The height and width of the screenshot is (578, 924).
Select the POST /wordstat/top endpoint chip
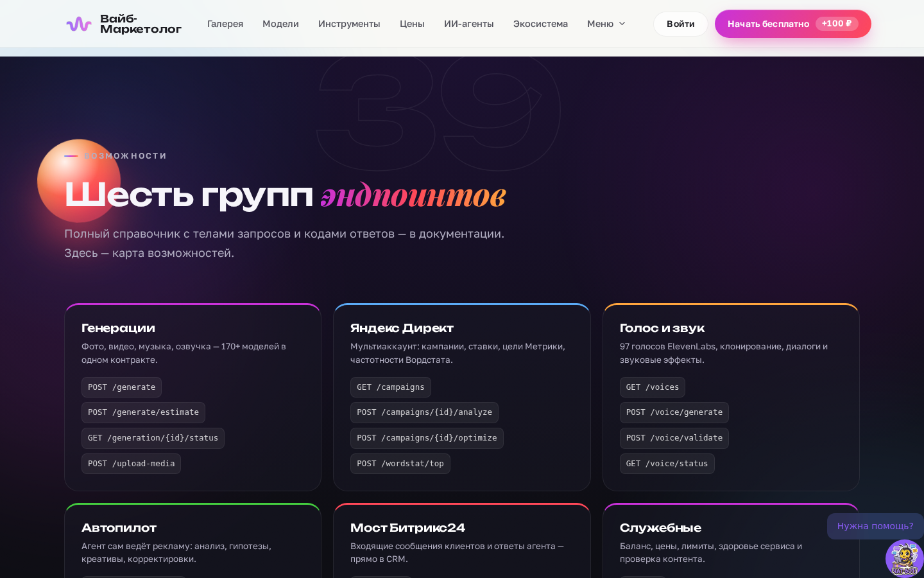point(400,464)
